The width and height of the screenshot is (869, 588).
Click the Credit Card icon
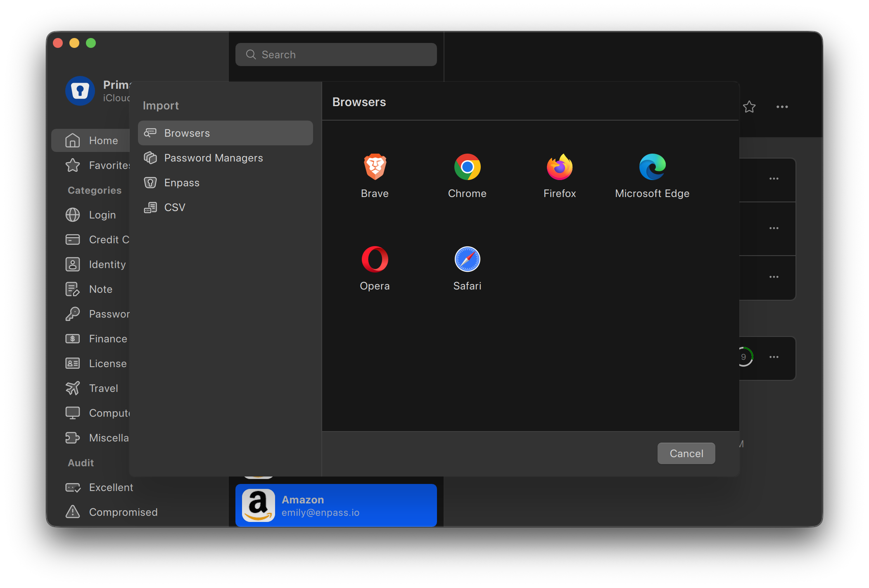pyautogui.click(x=73, y=239)
